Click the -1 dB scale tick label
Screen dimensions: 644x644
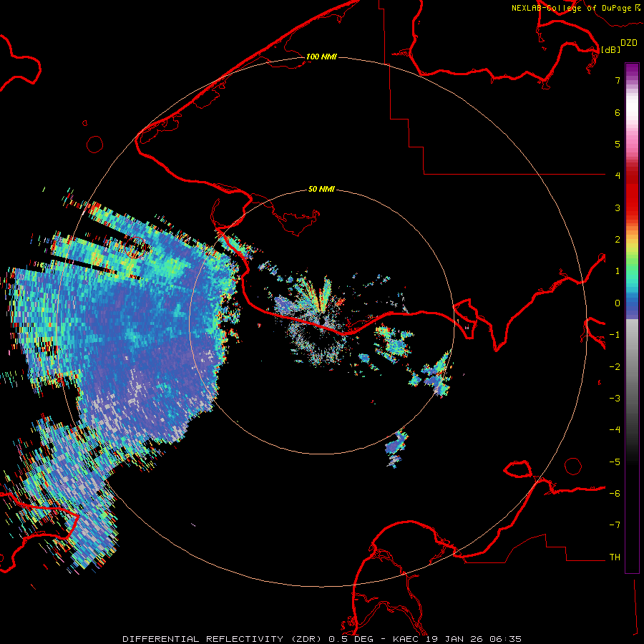[x=615, y=335]
